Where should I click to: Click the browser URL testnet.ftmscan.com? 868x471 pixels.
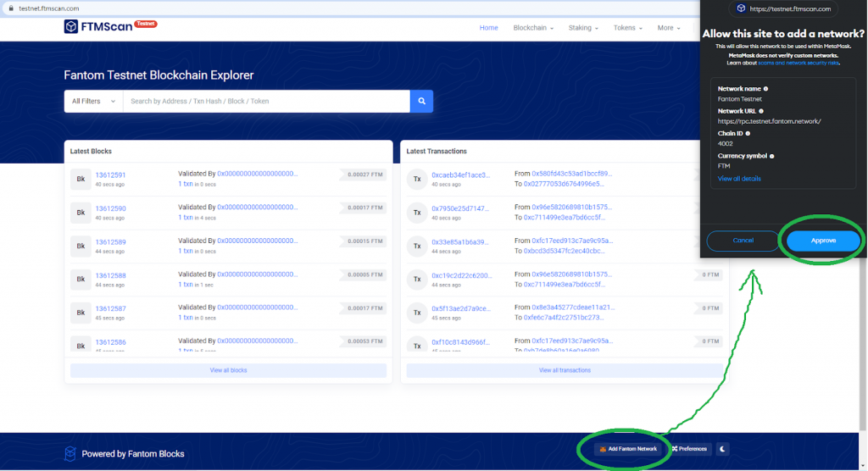tap(48, 8)
